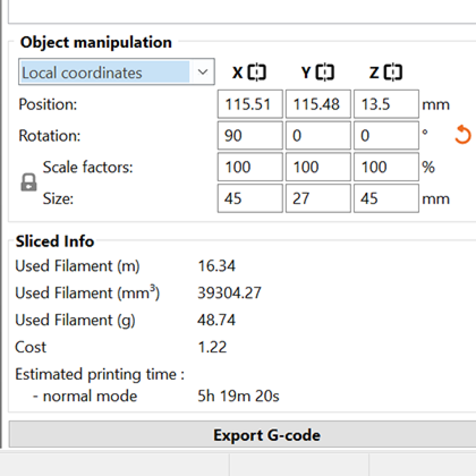Viewport: 476px width, 476px height.
Task: Click the Used Filament (mm³) label
Action: (x=87, y=293)
